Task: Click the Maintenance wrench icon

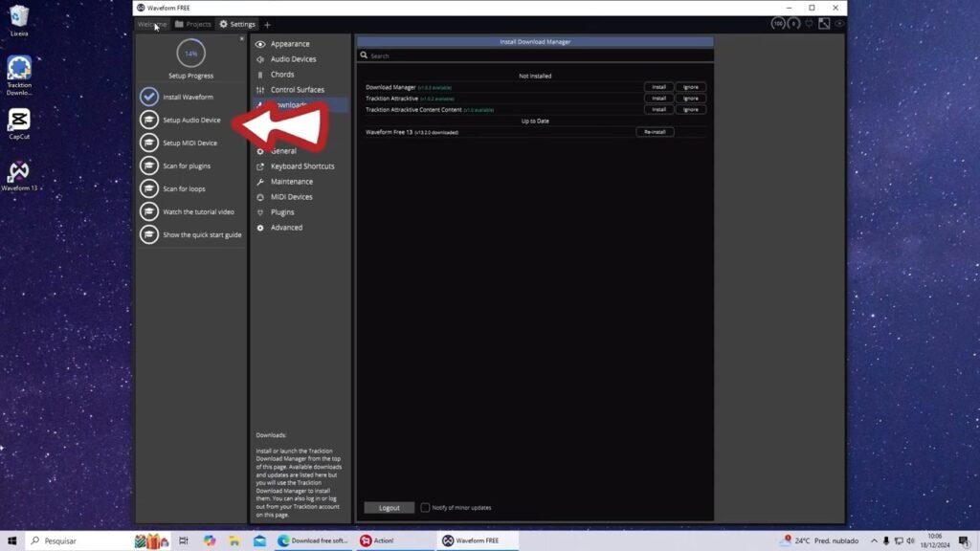Action: (260, 182)
